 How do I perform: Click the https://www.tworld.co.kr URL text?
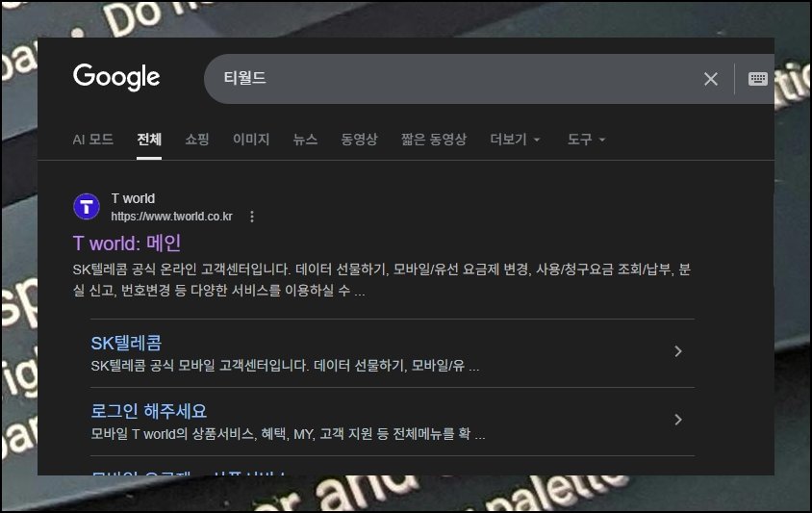(172, 217)
